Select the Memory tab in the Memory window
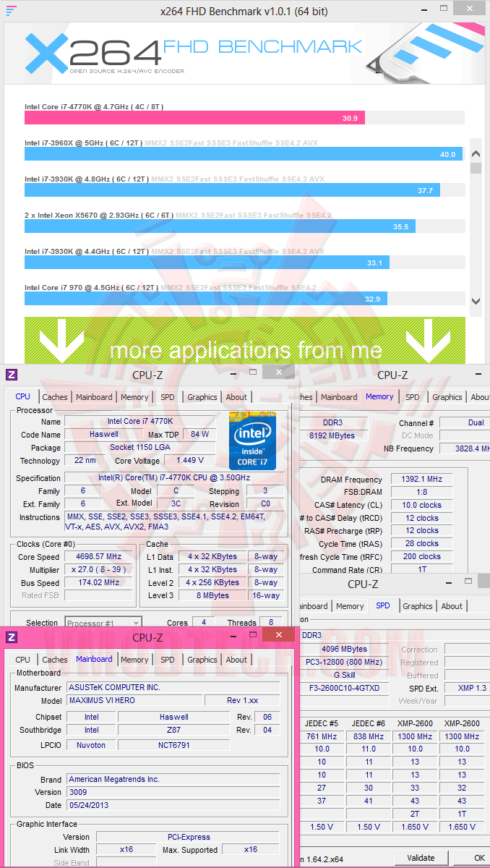Viewport: 490px width, 868px height. click(379, 396)
